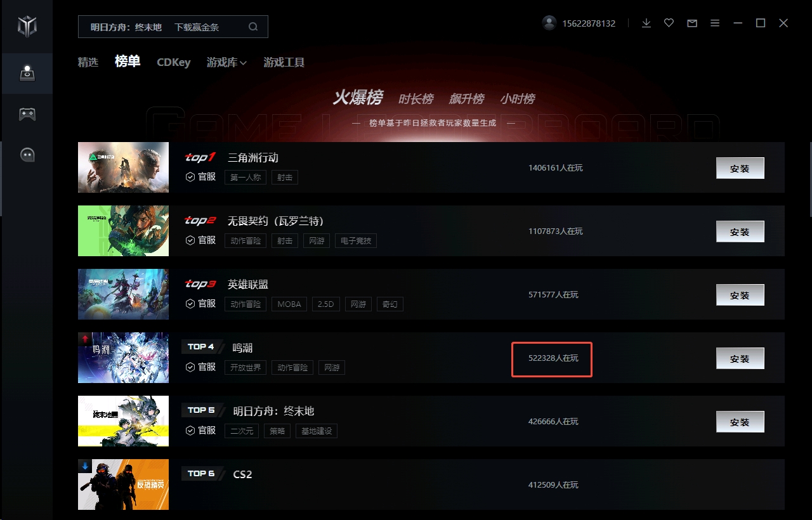Open the hamburger menu icon
Viewport: 812px width, 520px height.
pos(715,23)
